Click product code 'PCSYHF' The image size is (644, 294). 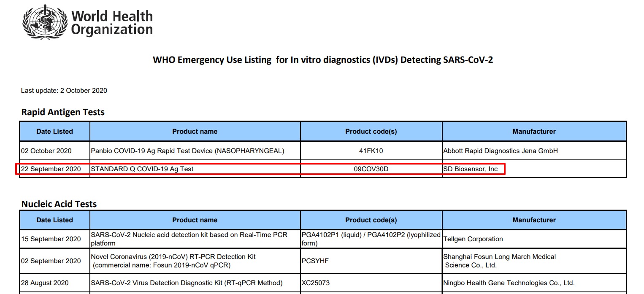pos(315,261)
